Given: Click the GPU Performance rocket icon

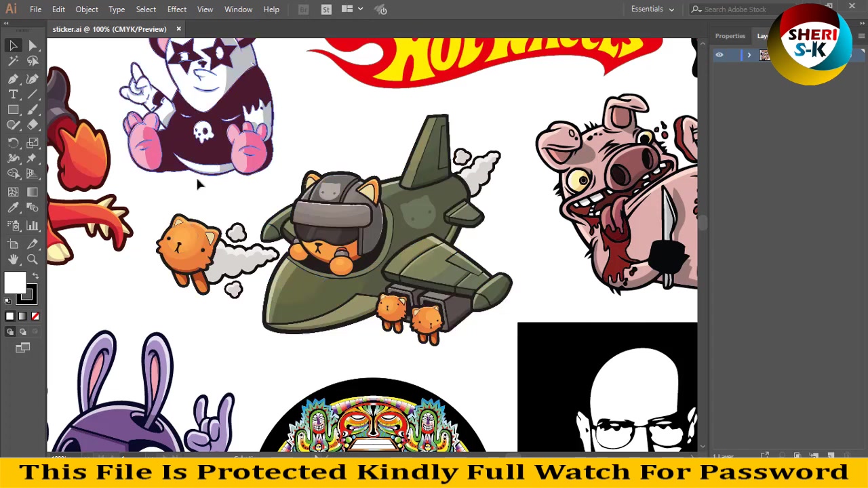Looking at the screenshot, I should pos(381,9).
